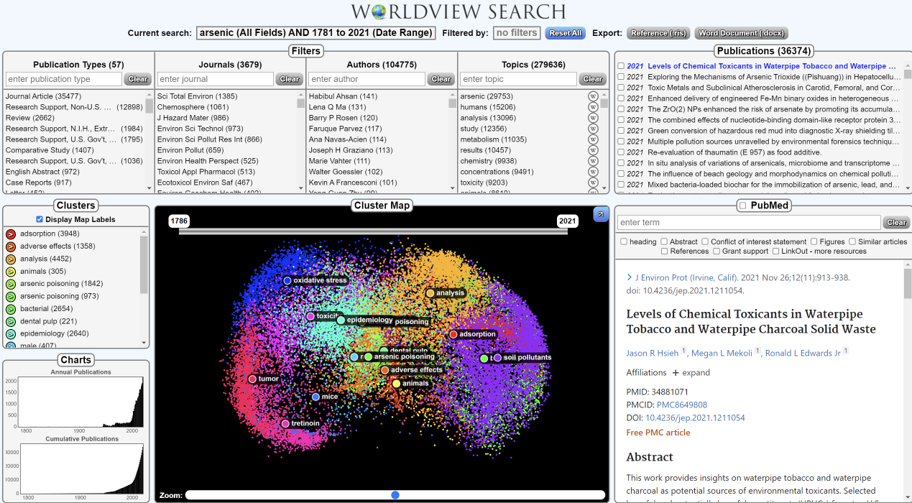The image size is (912, 503).
Task: Click the animals (305) cluster list icon
Action: [x=10, y=272]
